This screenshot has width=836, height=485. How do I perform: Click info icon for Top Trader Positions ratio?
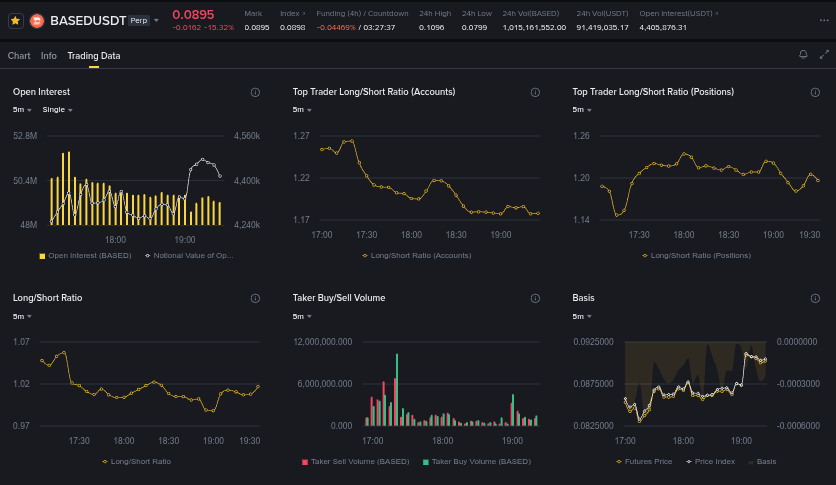click(815, 92)
